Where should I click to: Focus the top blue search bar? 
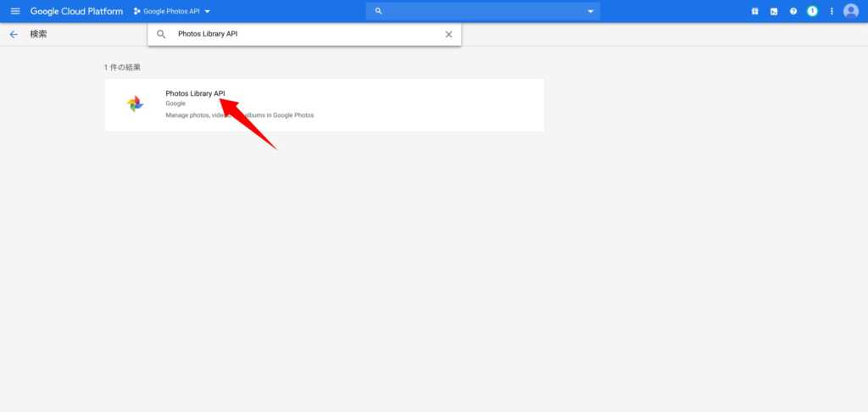483,11
